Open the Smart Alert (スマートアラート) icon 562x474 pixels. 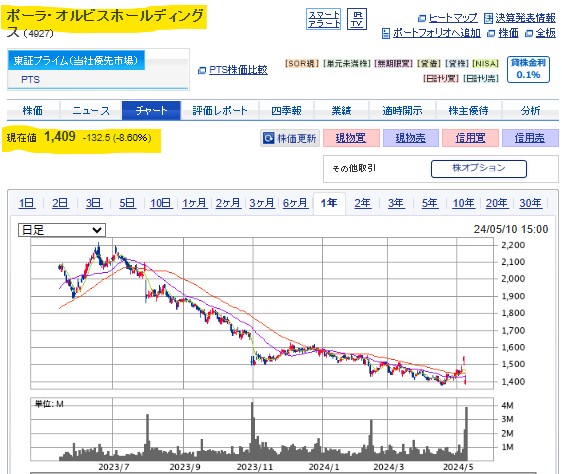click(324, 19)
